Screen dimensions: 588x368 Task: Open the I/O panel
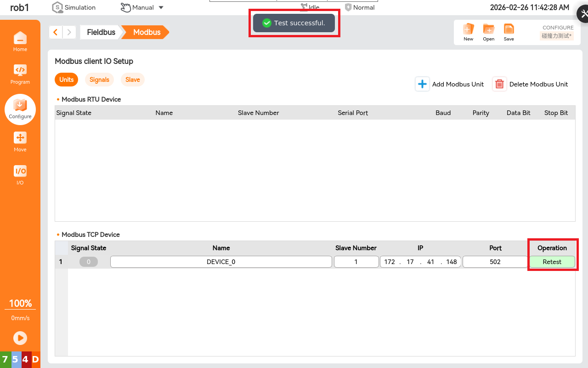(x=20, y=174)
